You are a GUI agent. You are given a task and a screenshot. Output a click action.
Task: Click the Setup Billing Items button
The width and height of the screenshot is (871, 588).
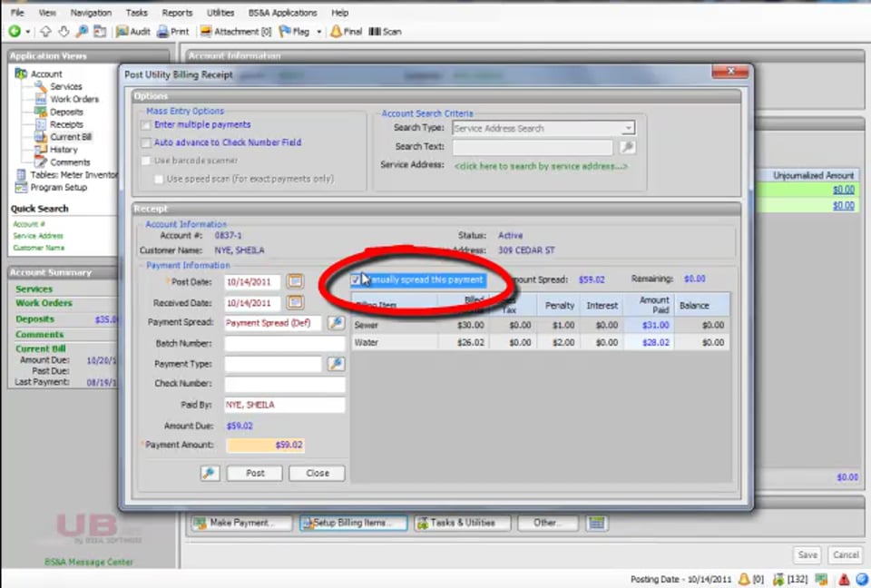354,523
